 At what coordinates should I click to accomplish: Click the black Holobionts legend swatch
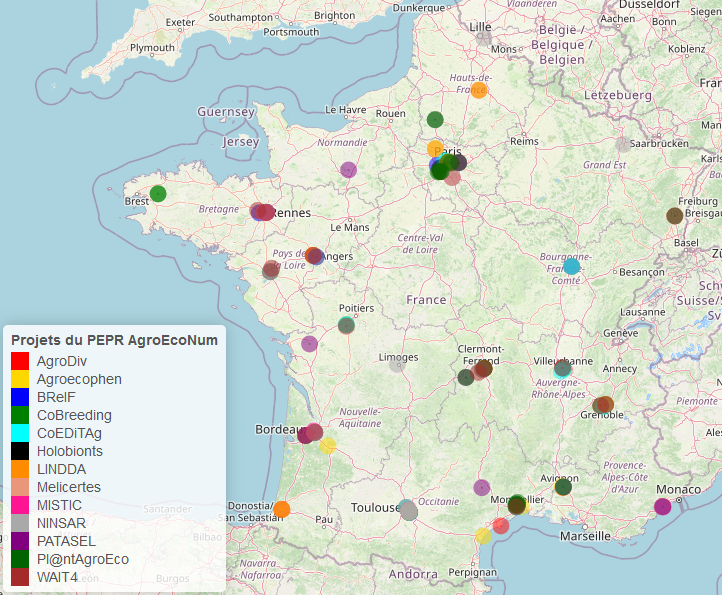click(x=20, y=451)
